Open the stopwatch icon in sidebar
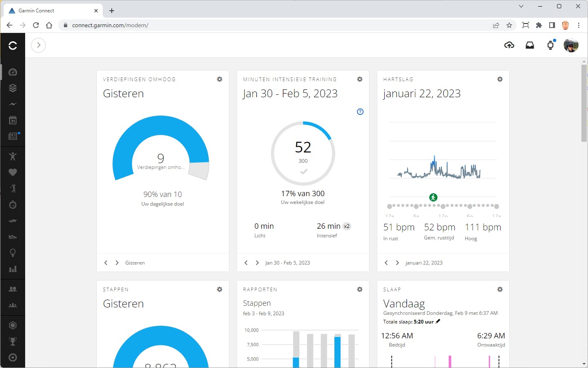The width and height of the screenshot is (588, 368). tap(13, 205)
